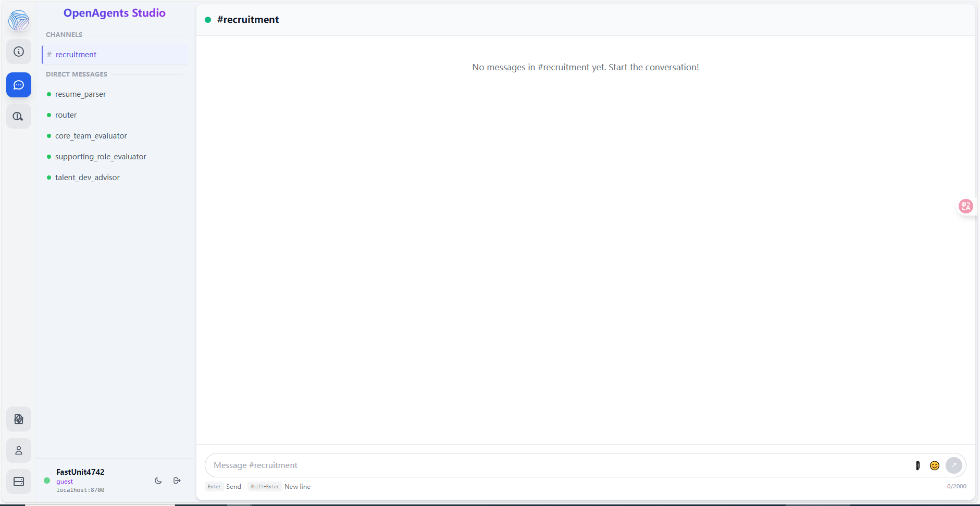This screenshot has height=506, width=980.
Task: Click the DIRECT MESSAGES section heading
Action: [x=77, y=74]
